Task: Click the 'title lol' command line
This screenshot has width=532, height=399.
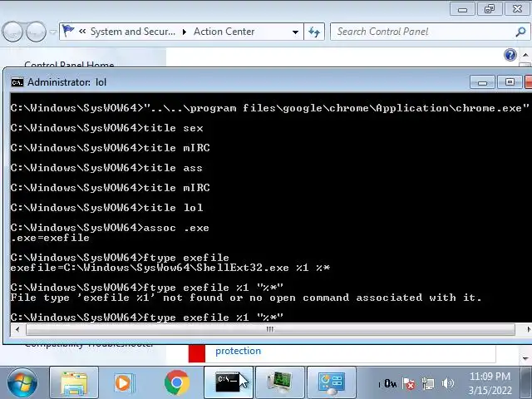Action: click(107, 208)
